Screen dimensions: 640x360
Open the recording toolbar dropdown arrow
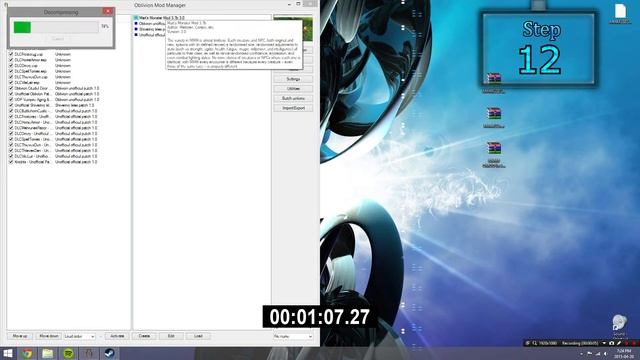[x=604, y=343]
